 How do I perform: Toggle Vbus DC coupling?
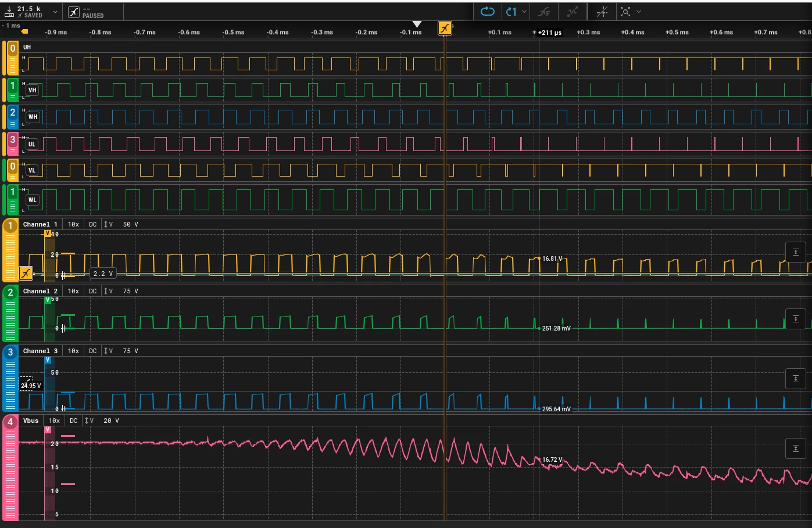click(x=74, y=421)
